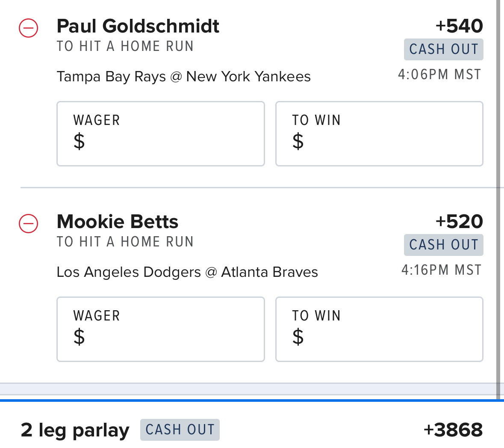Focus the Mookie Betts Wager amount field
Screen dimensions: 504x448
[161, 329]
